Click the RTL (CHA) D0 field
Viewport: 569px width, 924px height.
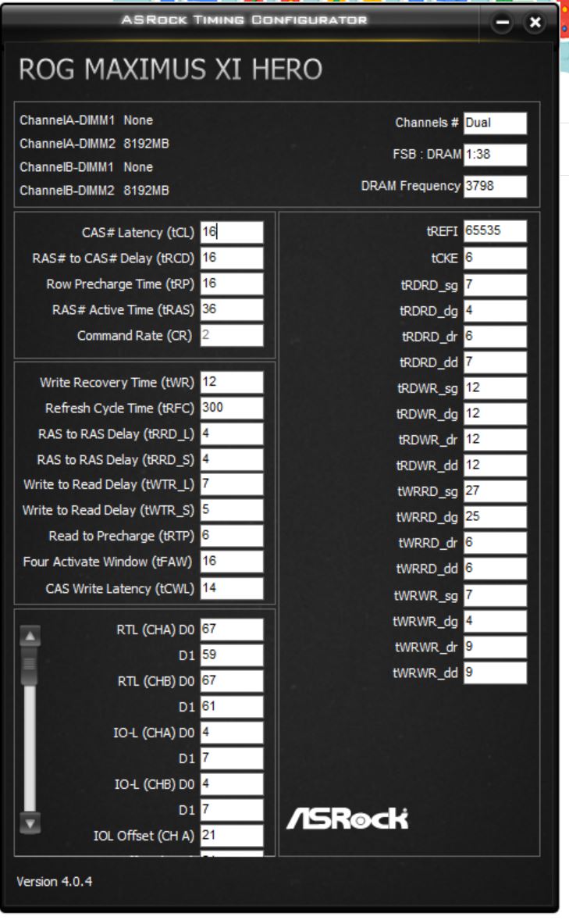point(232,630)
